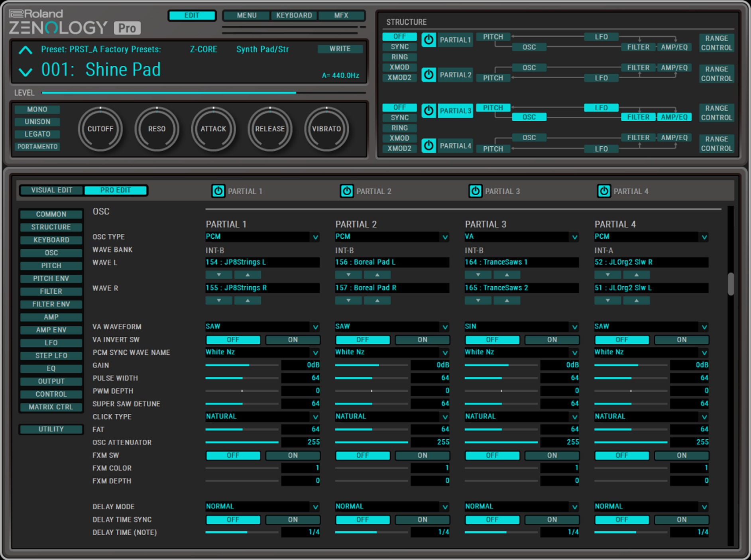Adjust Partial 2 OSC Attenuator slider
The width and height of the screenshot is (751, 560).
tap(372, 442)
